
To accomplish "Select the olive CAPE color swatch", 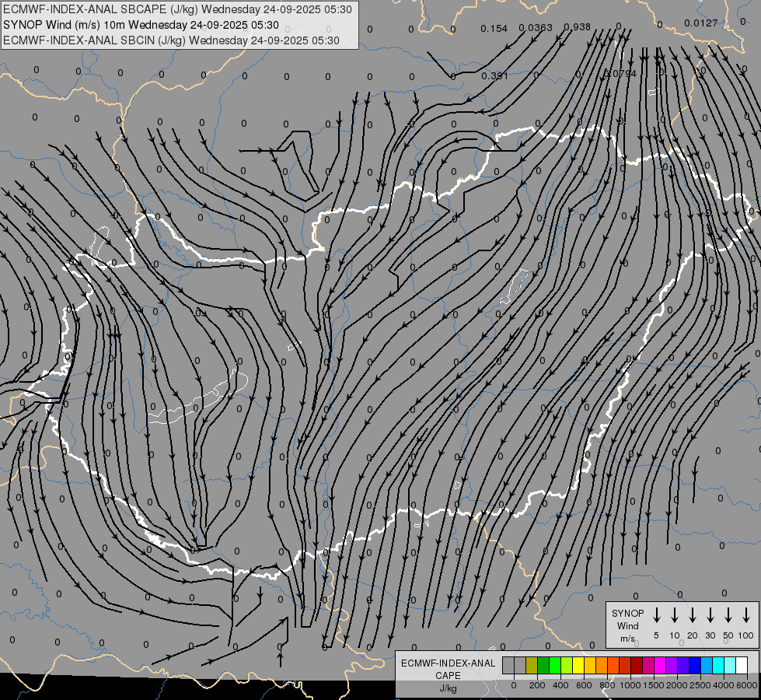I will pos(532,665).
